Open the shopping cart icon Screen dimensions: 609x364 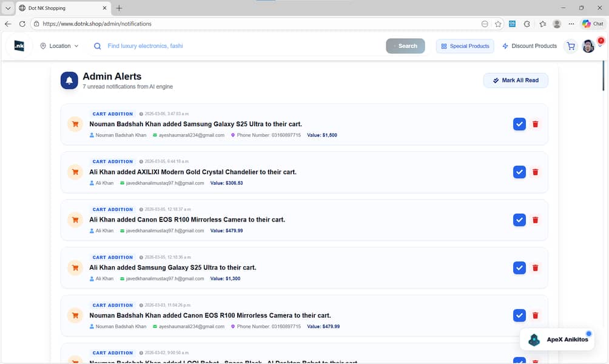pos(571,46)
